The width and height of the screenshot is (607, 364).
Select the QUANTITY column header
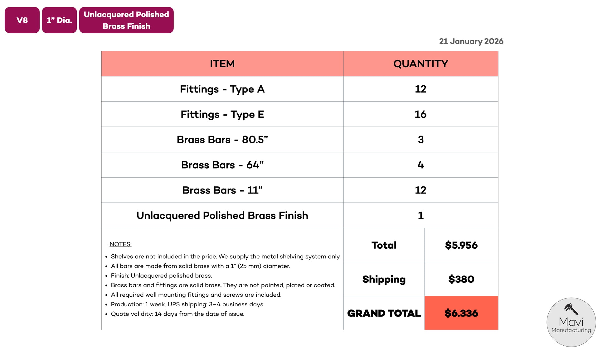pos(420,64)
